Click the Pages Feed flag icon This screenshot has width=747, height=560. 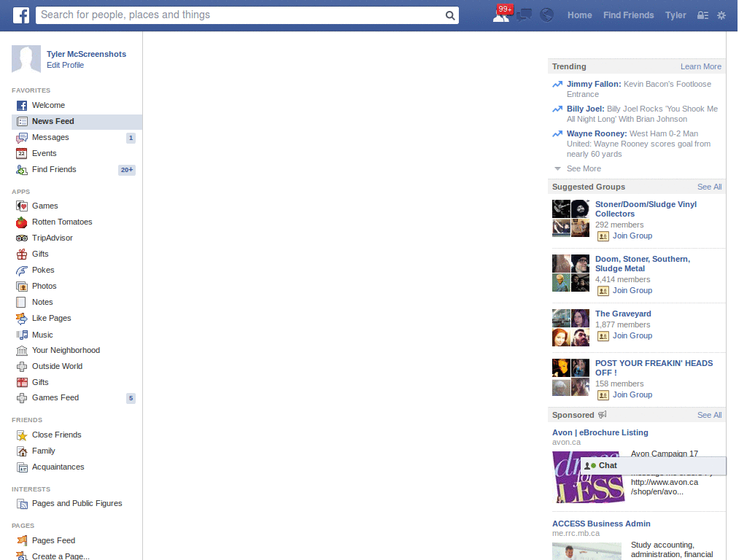(x=21, y=540)
